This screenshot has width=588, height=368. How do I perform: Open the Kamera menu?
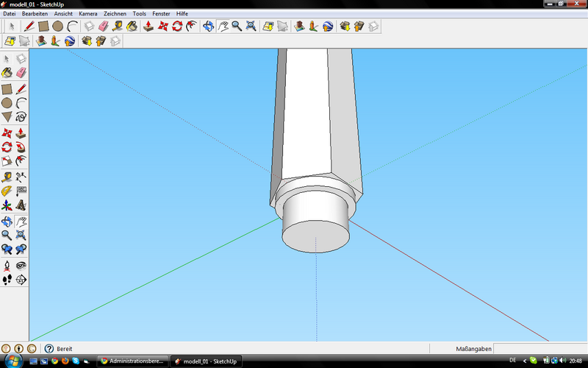point(87,13)
